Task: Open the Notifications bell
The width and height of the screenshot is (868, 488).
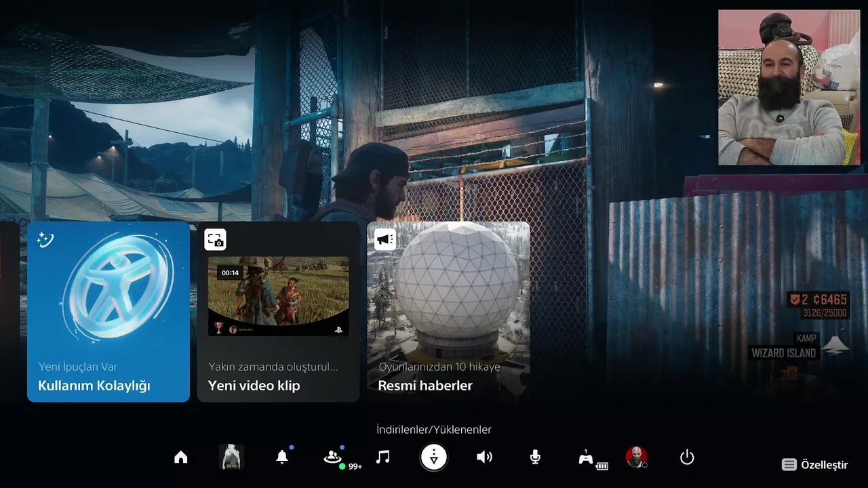Action: (x=282, y=457)
